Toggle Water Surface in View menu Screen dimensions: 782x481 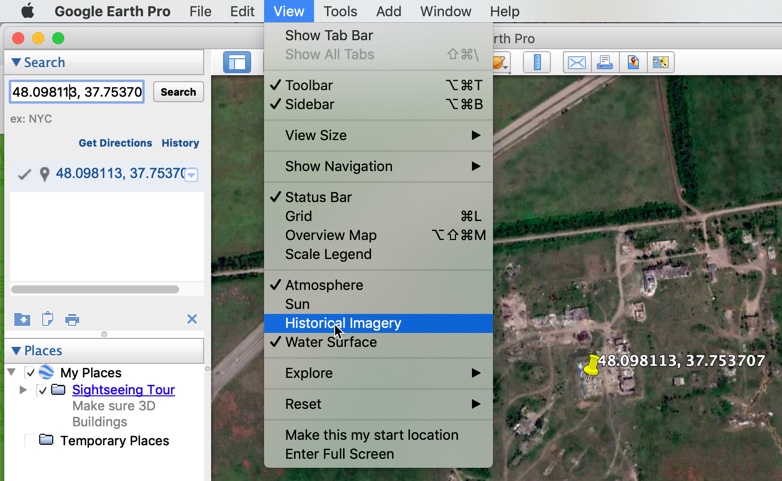(x=378, y=342)
